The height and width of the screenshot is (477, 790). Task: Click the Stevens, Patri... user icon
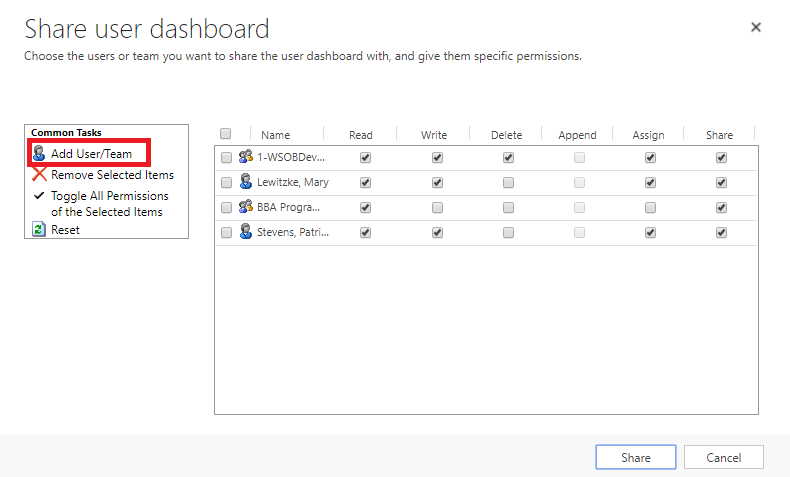coord(245,232)
